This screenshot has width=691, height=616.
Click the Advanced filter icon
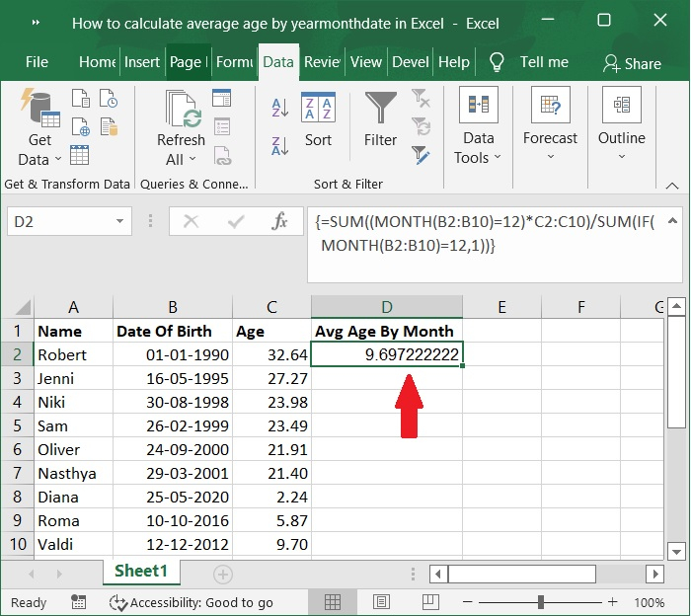421,155
